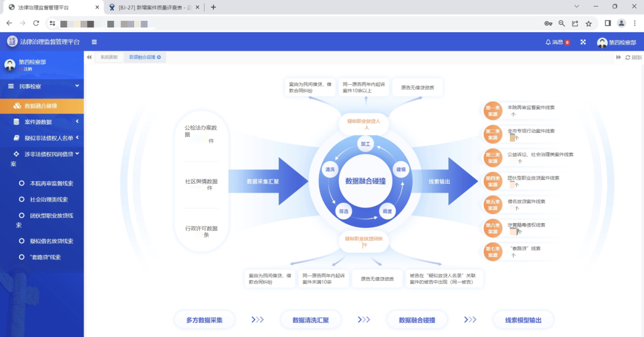Open browser zoom magnifier icon
Viewport: 644px width, 337px height.
point(562,23)
